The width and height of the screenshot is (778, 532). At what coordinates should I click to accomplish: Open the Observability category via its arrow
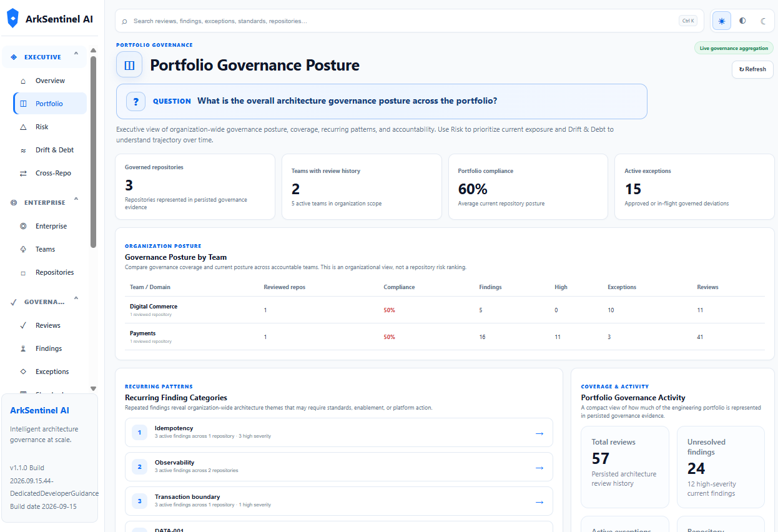click(539, 467)
